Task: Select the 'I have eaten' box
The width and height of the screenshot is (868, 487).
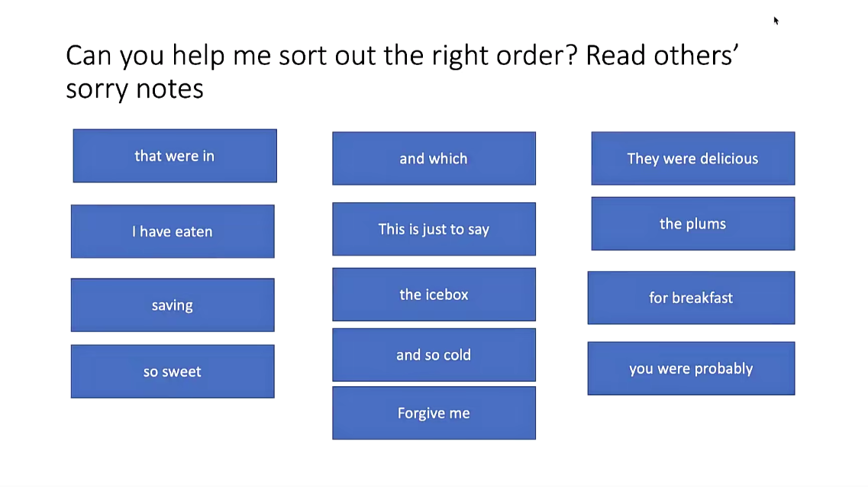Action: (173, 231)
